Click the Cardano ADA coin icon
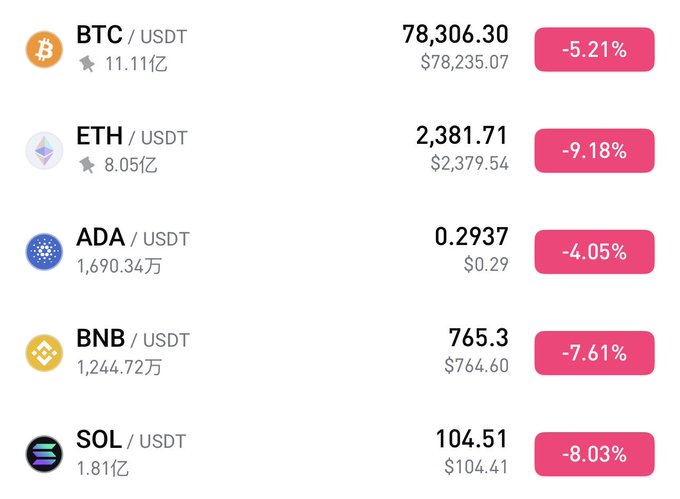The height and width of the screenshot is (499, 680). [x=44, y=251]
